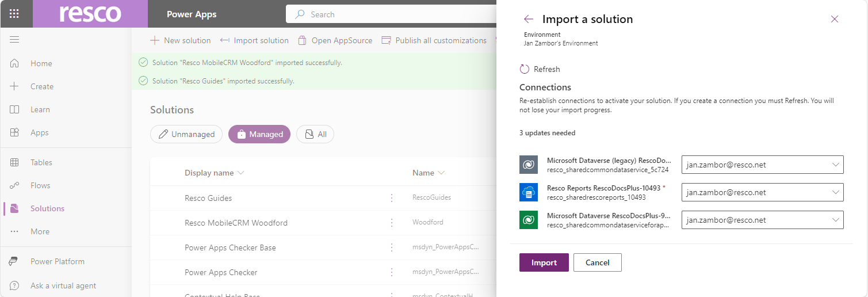The width and height of the screenshot is (868, 297).
Task: Open connection dropdown for Resco Reports
Action: click(762, 192)
